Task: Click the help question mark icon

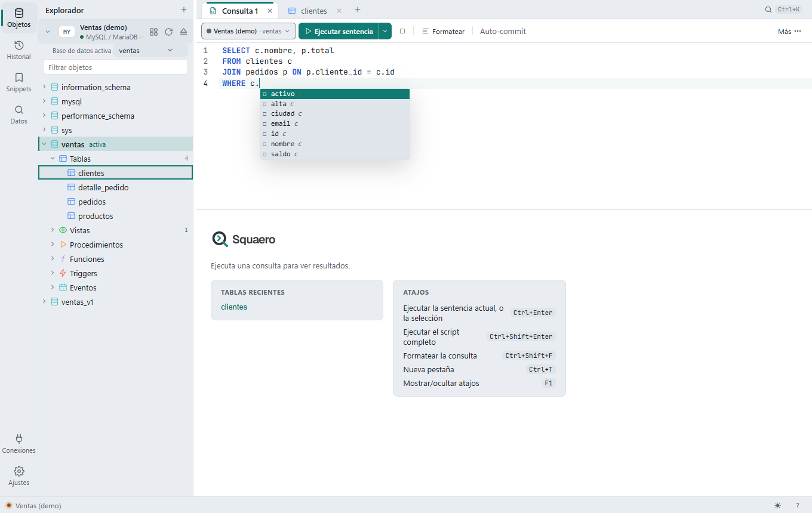Action: coord(797,505)
